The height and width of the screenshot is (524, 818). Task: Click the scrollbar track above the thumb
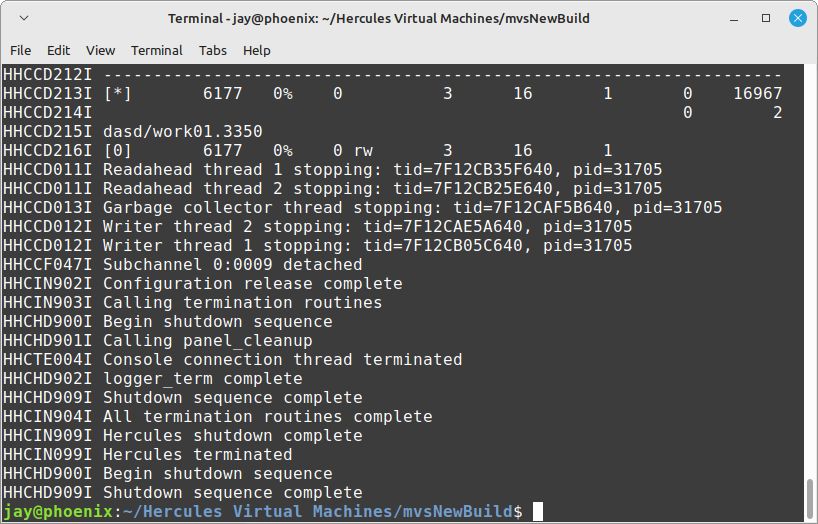pos(810,271)
